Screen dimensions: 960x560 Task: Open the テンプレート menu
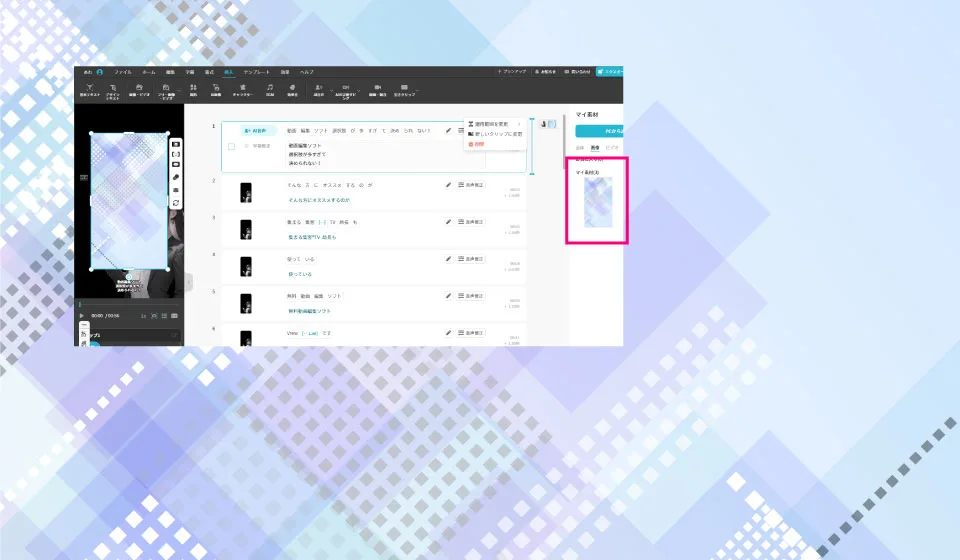257,72
